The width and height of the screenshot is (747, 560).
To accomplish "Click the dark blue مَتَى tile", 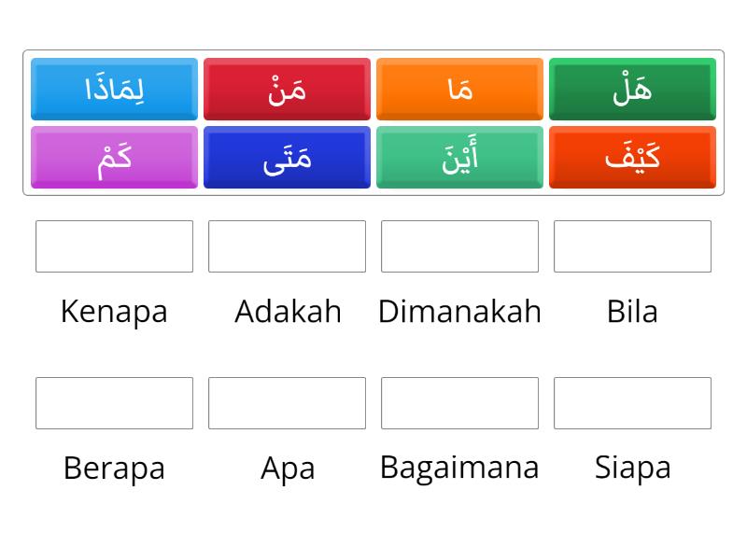I will 288,157.
